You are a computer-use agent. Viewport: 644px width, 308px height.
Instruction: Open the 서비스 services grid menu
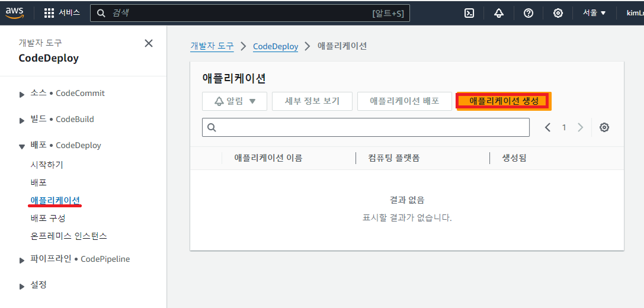click(62, 13)
